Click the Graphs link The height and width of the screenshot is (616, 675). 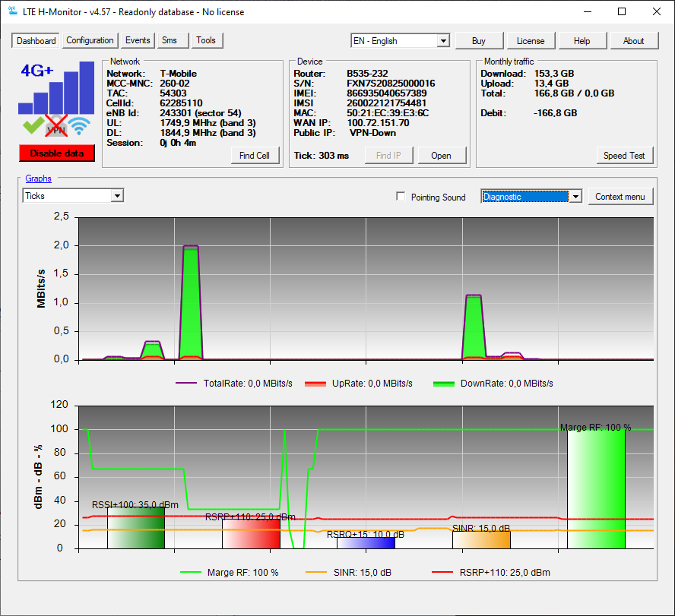pyautogui.click(x=38, y=178)
